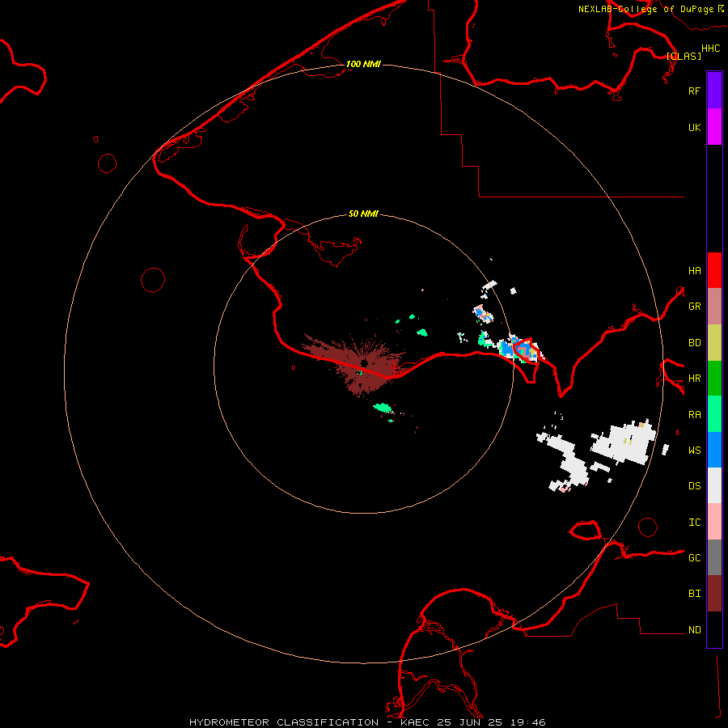Select the BD yellow legend block
The height and width of the screenshot is (728, 728).
[x=714, y=343]
